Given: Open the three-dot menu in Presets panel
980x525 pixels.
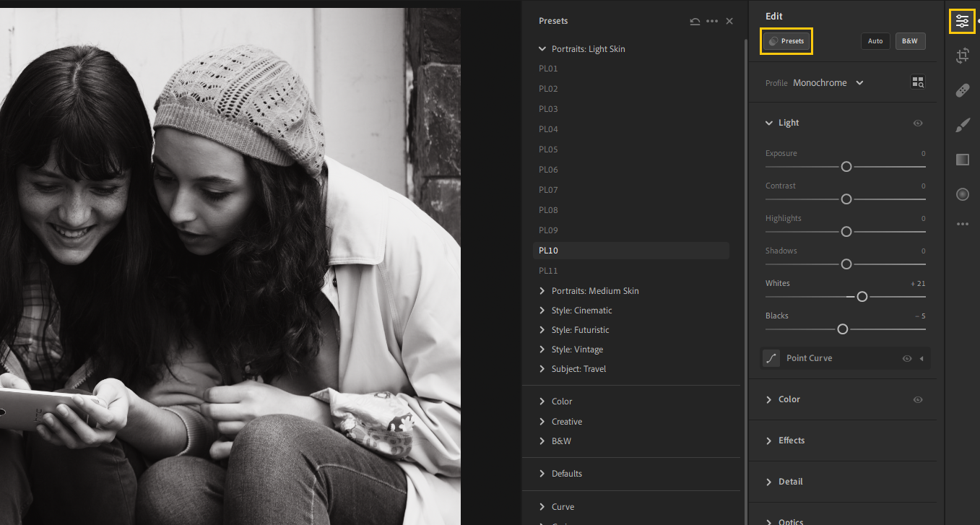Looking at the screenshot, I should click(x=712, y=21).
